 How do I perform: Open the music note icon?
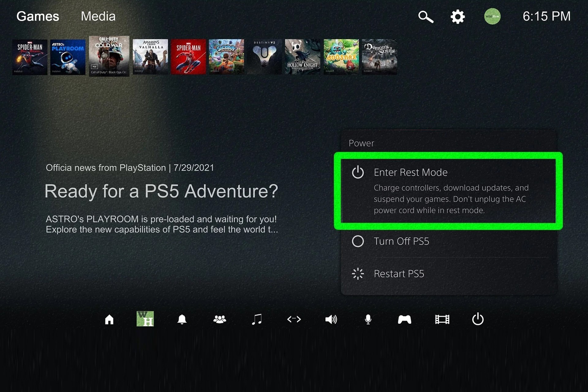tap(257, 319)
